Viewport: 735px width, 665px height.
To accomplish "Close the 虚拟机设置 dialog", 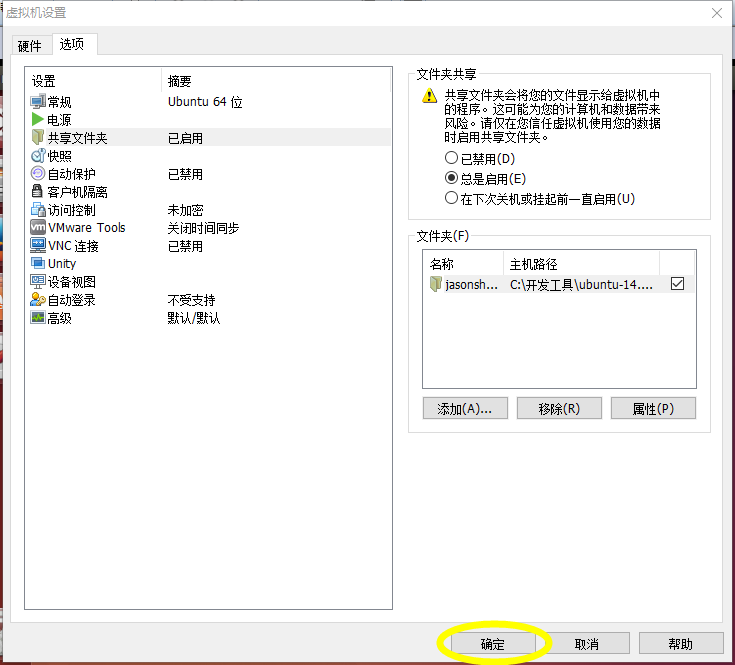I will [x=717, y=13].
